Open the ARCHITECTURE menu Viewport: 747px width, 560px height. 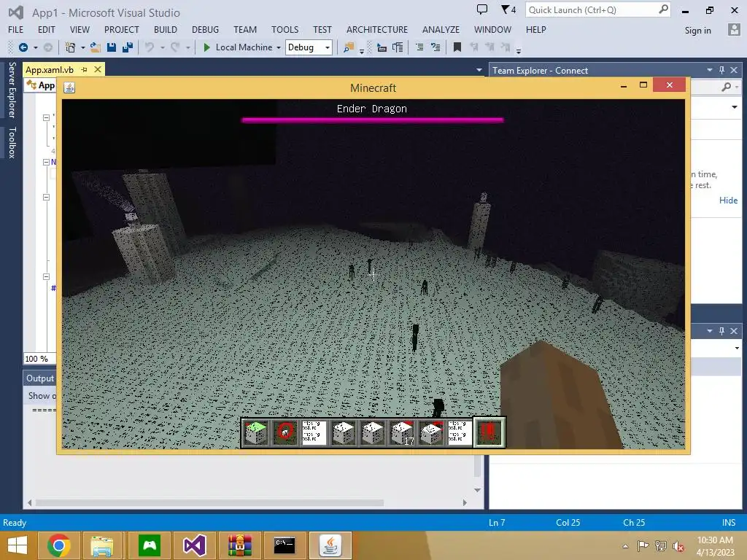[377, 29]
